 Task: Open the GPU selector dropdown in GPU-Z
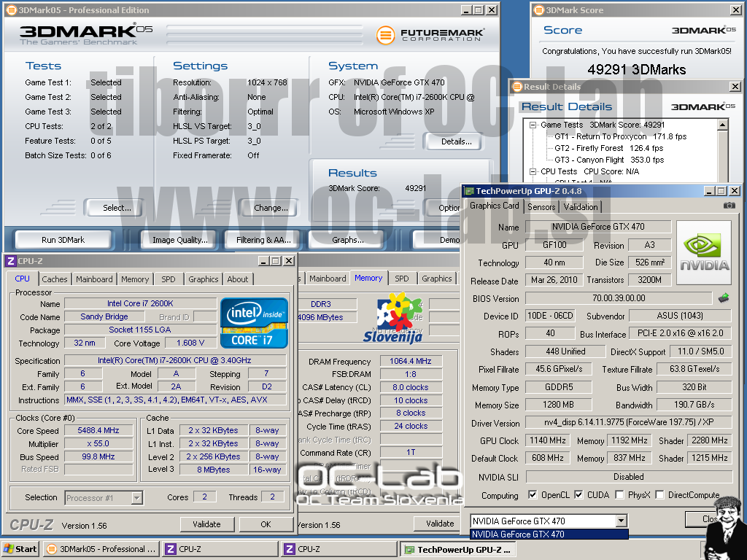click(621, 521)
